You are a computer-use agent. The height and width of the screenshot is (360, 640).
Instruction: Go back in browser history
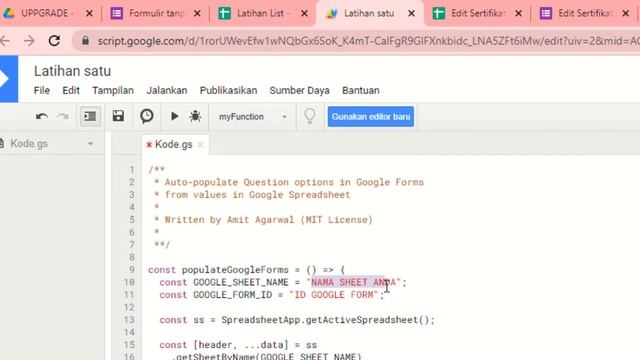coord(5,41)
